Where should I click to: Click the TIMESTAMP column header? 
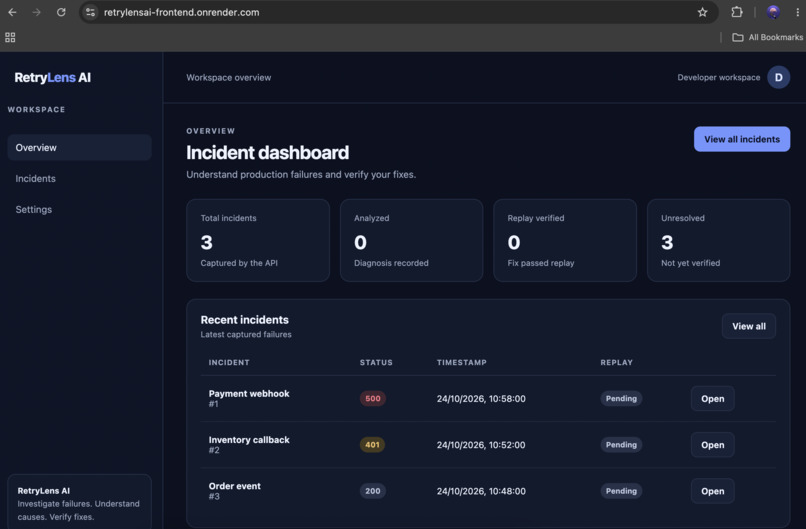click(462, 362)
